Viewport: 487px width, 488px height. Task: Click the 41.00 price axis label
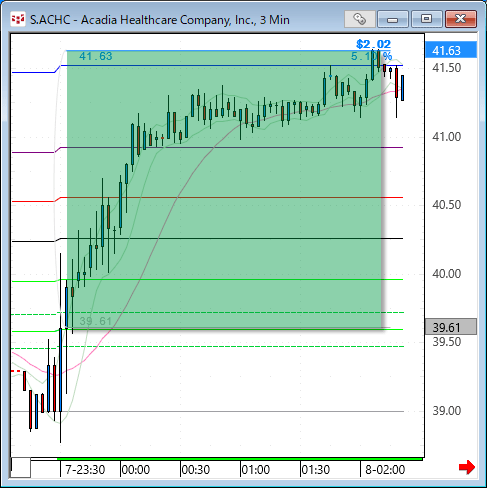click(x=447, y=137)
